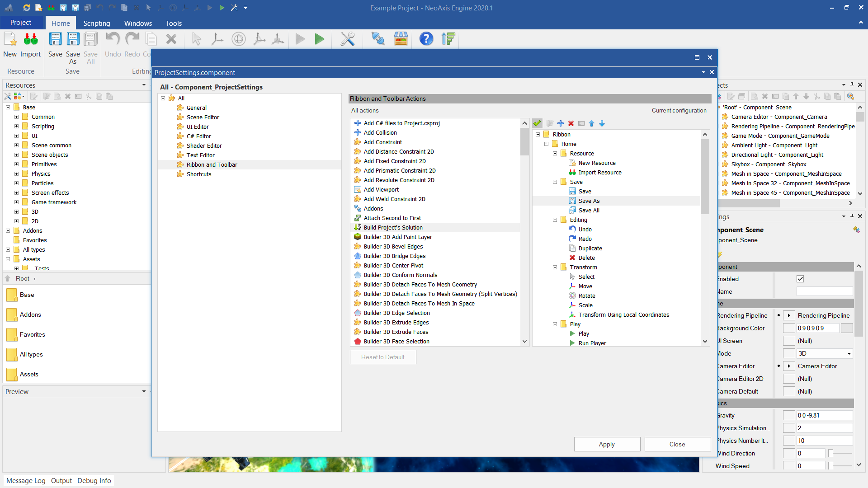This screenshot has height=488, width=868.
Task: Click the green Play arrow in ribbon
Action: (x=320, y=39)
